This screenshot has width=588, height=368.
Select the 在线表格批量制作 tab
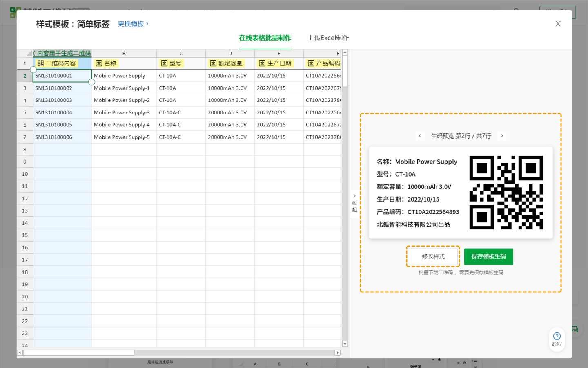(265, 38)
